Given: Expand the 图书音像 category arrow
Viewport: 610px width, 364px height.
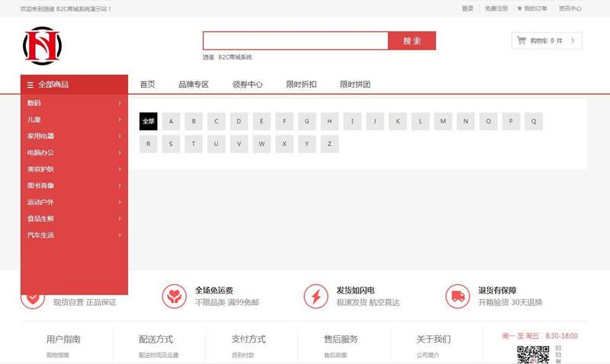Looking at the screenshot, I should [x=120, y=186].
